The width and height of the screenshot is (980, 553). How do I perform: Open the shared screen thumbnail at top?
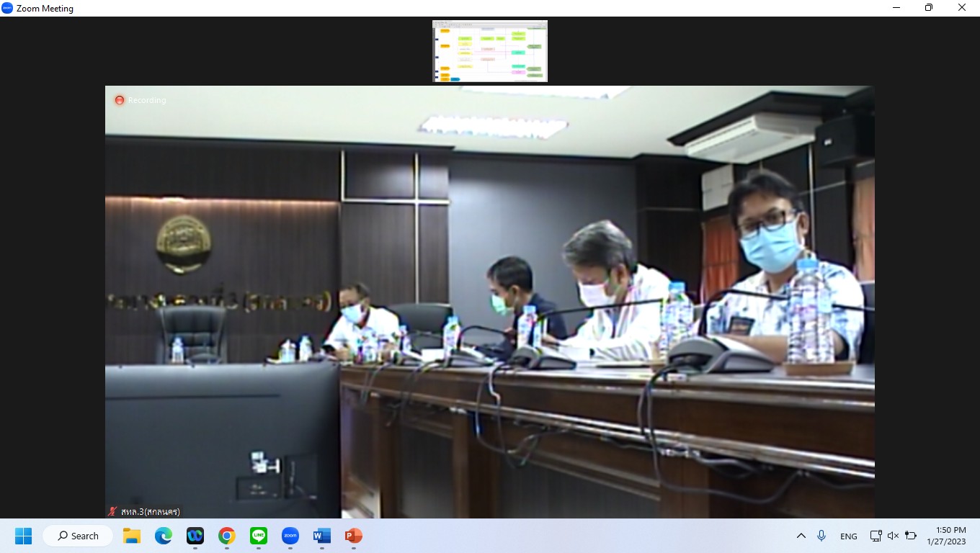pyautogui.click(x=490, y=51)
